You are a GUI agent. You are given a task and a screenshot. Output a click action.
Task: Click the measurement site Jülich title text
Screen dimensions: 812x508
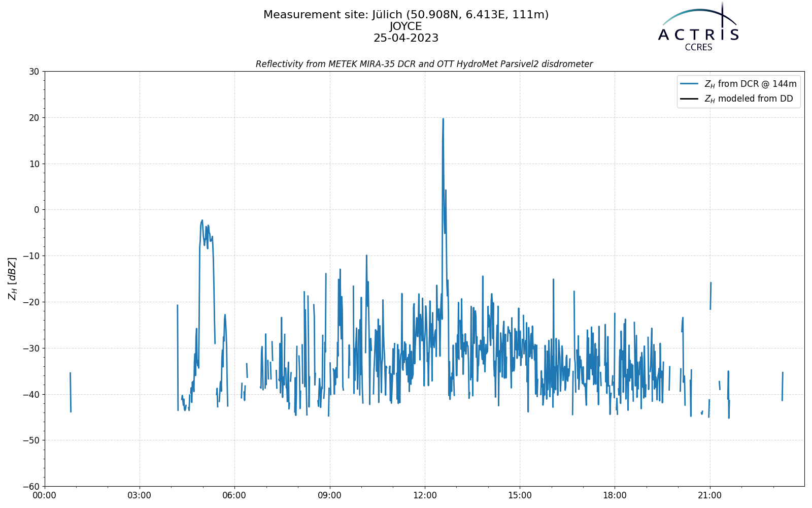pyautogui.click(x=406, y=15)
